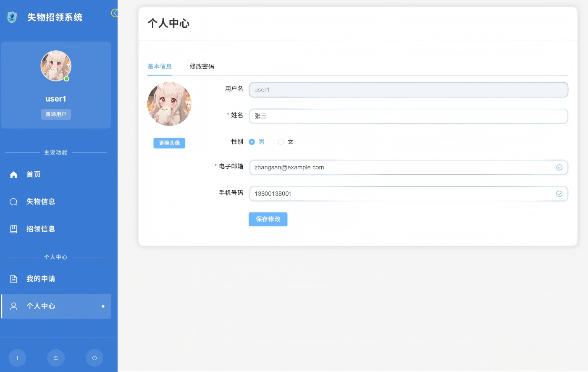
Task: Click the check icon in email field
Action: 559,168
